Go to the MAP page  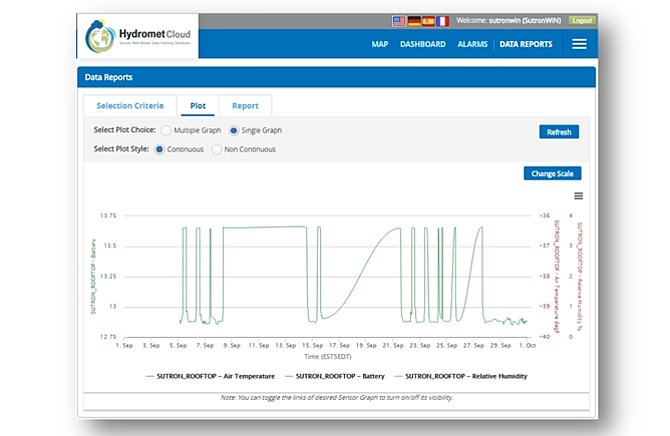click(x=380, y=44)
